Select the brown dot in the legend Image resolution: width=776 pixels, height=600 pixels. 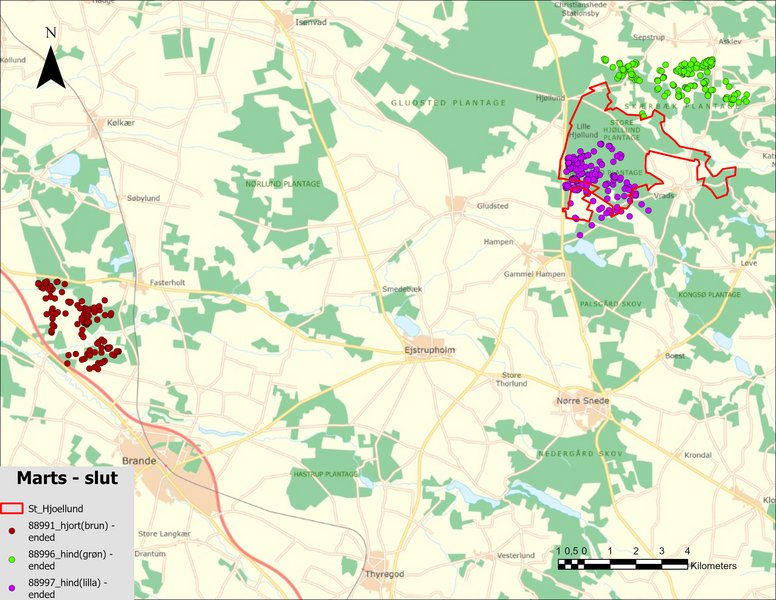[10, 530]
